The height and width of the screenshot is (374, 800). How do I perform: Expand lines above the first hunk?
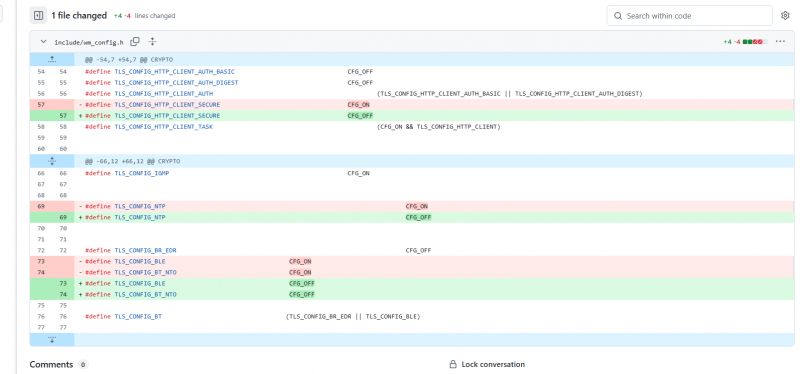pyautogui.click(x=52, y=60)
